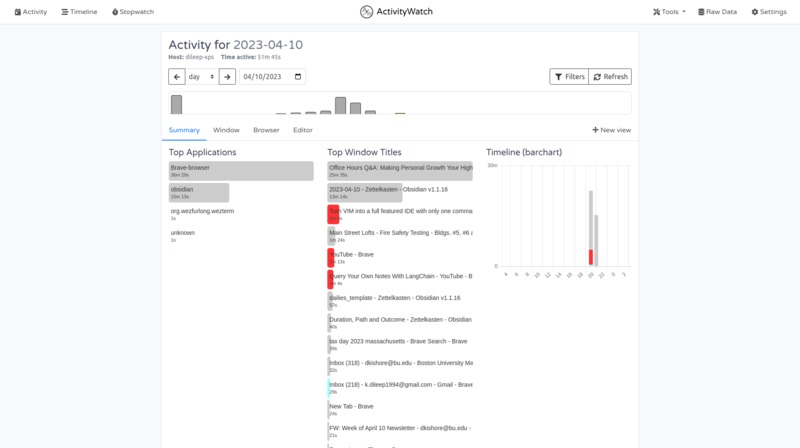Select 2023-04-10 - Zettelkasten window title
Image resolution: width=800 pixels, height=448 pixels.
click(400, 192)
